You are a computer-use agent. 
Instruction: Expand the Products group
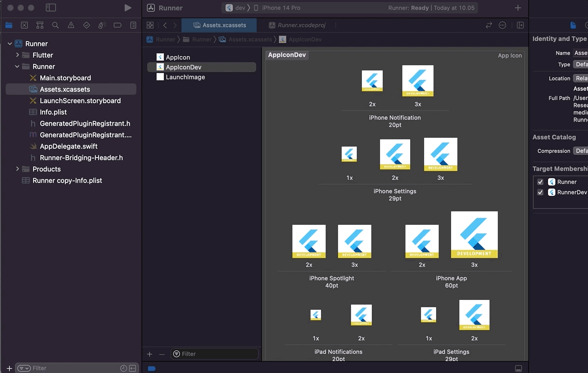click(17, 169)
